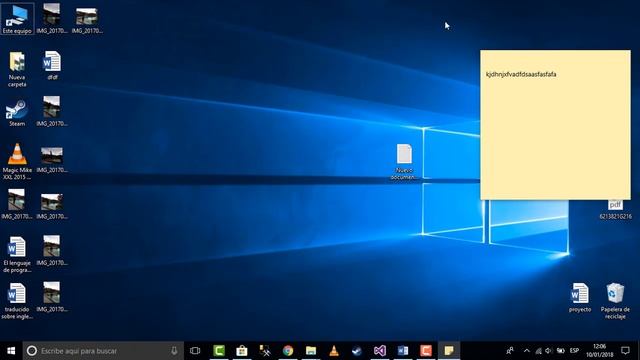The height and width of the screenshot is (360, 640).
Task: Expand hidden system tray icons
Action: 527,351
